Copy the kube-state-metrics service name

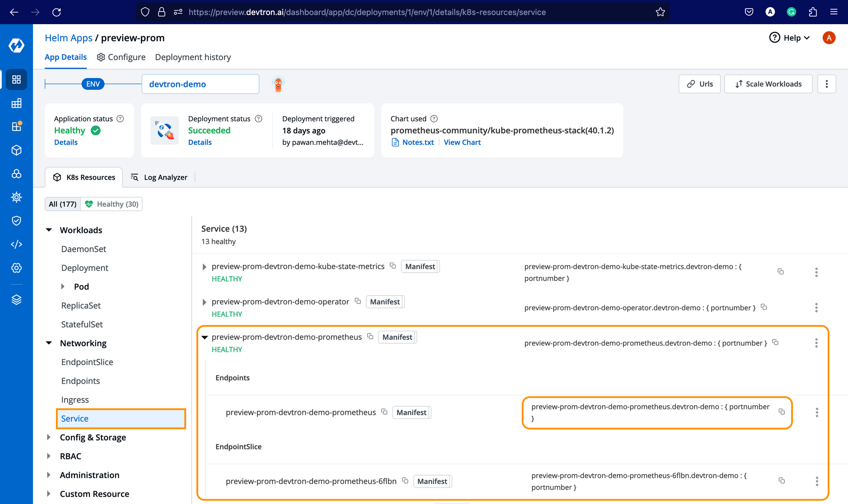tap(393, 266)
